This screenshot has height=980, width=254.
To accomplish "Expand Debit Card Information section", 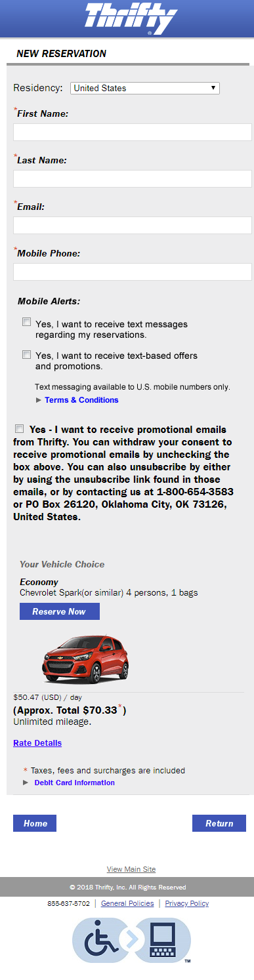I will point(83,783).
